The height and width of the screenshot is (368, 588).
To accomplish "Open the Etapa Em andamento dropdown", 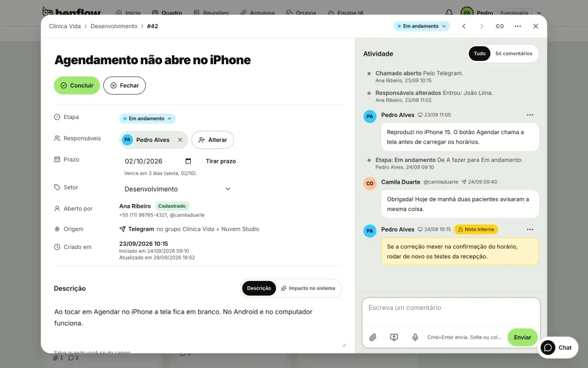I will click(x=148, y=118).
